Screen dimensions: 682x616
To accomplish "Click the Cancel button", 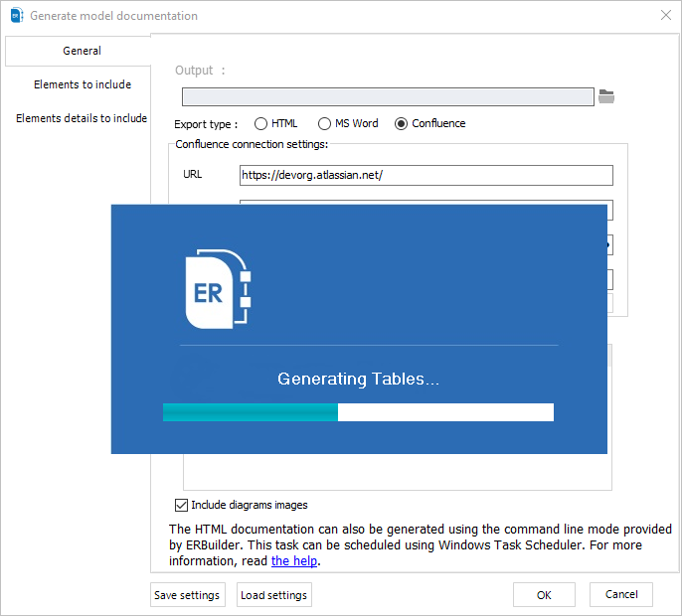I will (621, 594).
